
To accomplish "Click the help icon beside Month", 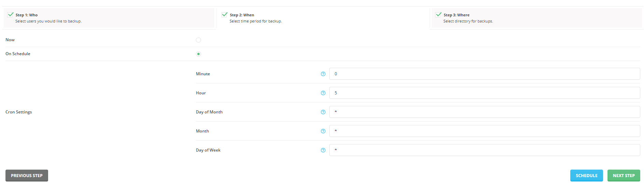I will pyautogui.click(x=323, y=131).
